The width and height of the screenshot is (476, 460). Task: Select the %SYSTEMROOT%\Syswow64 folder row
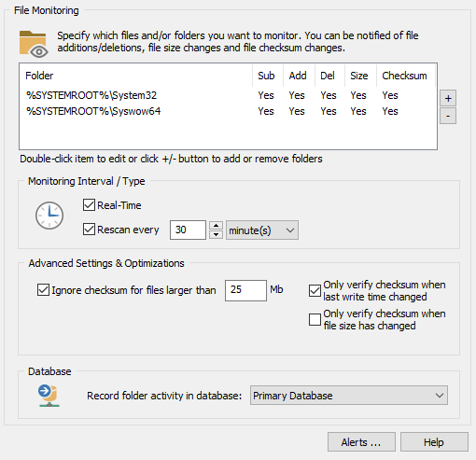229,111
